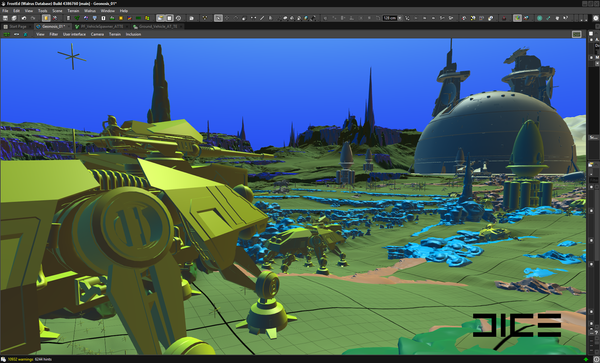Open the File menu
The height and width of the screenshot is (363, 600).
point(5,11)
